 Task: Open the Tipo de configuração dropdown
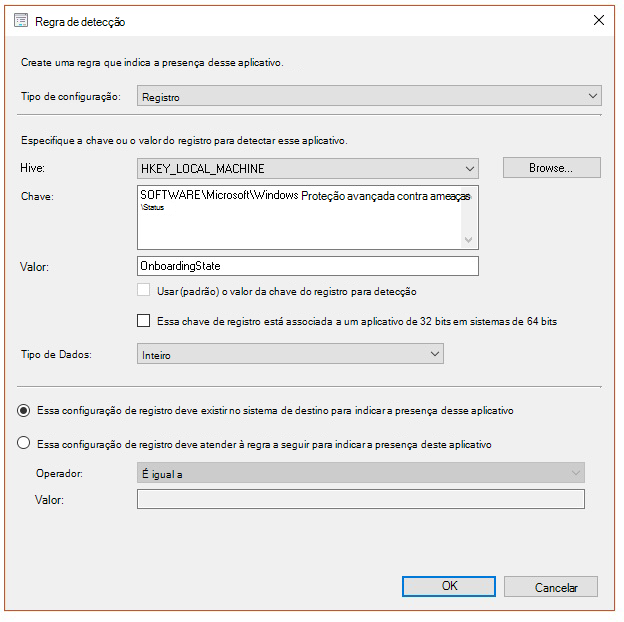pyautogui.click(x=368, y=97)
